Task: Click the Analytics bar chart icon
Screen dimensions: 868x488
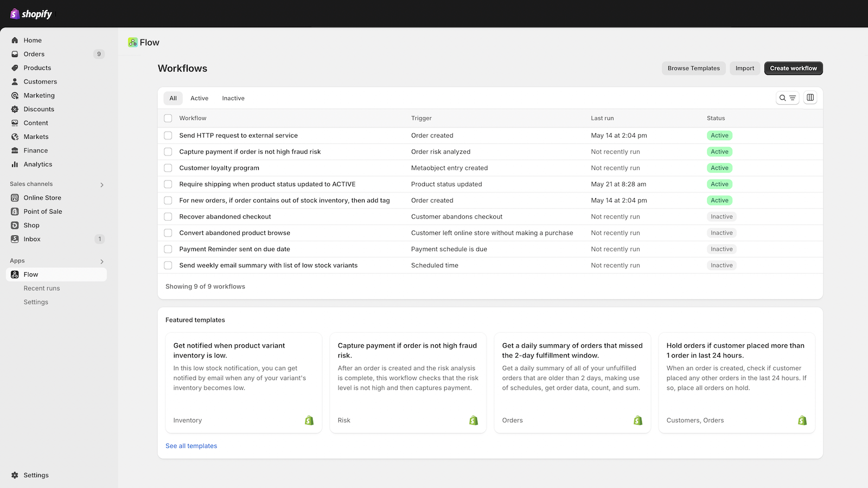Action: point(15,164)
